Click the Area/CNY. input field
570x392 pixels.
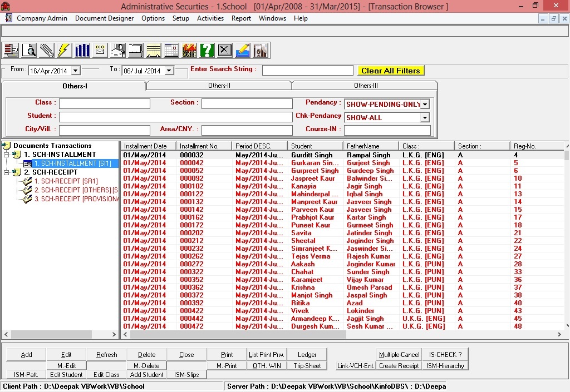(247, 130)
